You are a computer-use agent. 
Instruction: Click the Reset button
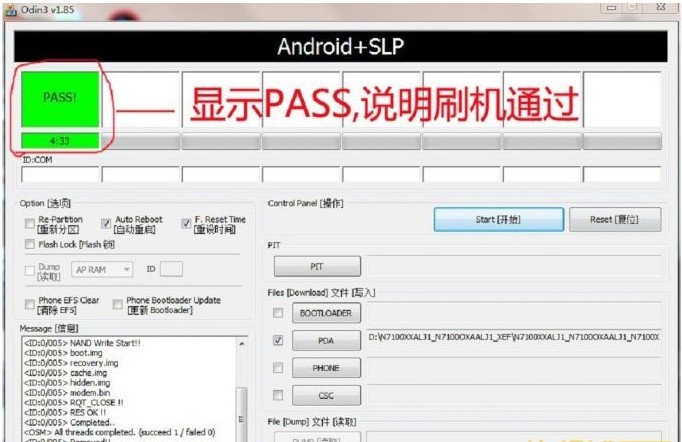(615, 219)
